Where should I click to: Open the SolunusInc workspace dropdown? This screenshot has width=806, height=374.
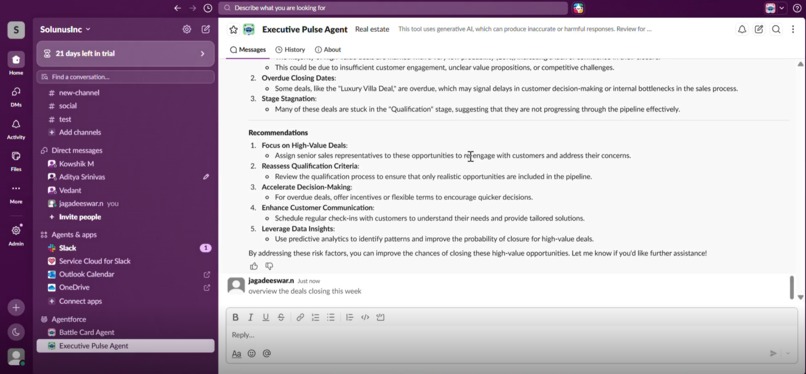pos(65,29)
